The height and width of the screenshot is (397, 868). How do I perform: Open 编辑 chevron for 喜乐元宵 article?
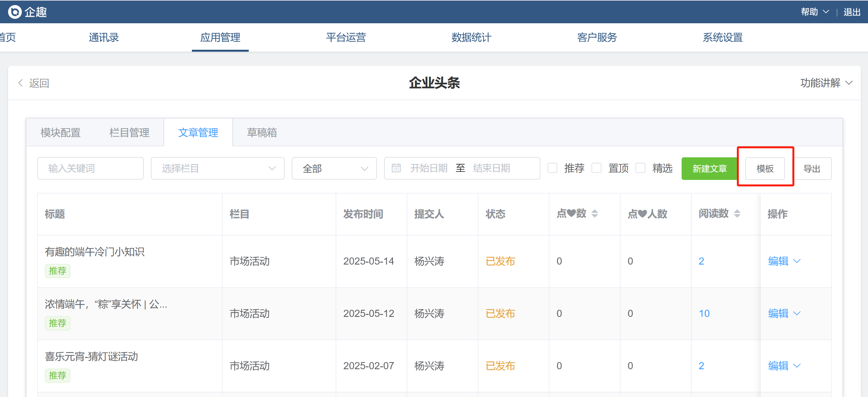click(797, 366)
